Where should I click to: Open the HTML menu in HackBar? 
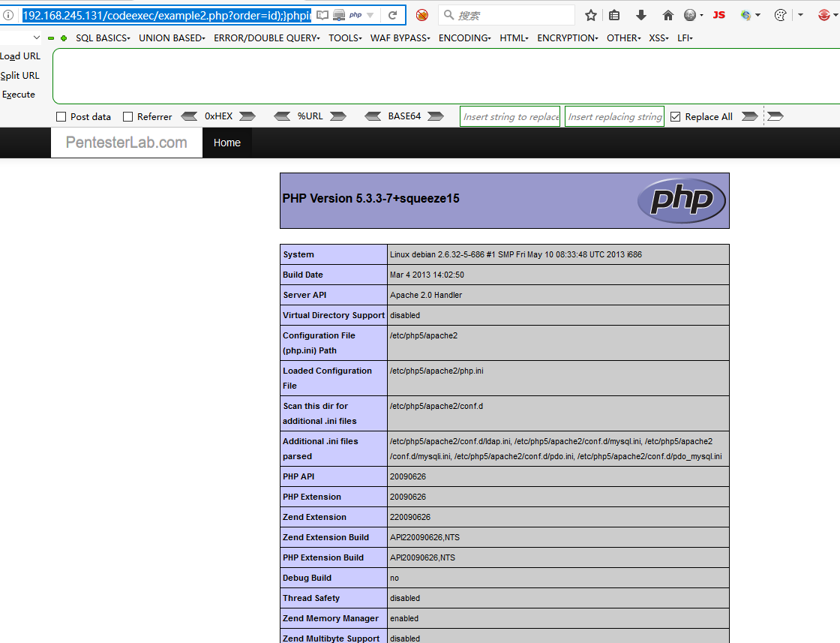click(514, 38)
